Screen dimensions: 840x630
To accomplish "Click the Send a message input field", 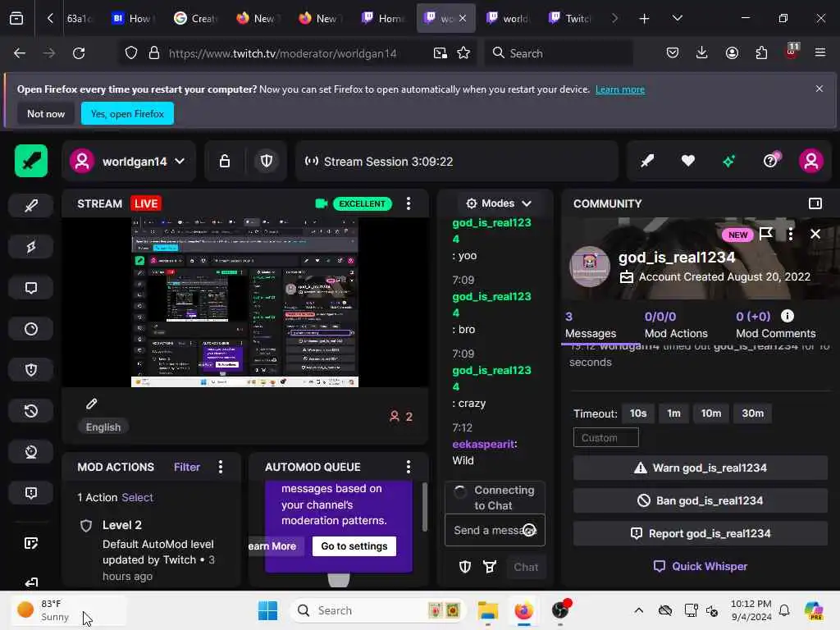I will pos(495,531).
